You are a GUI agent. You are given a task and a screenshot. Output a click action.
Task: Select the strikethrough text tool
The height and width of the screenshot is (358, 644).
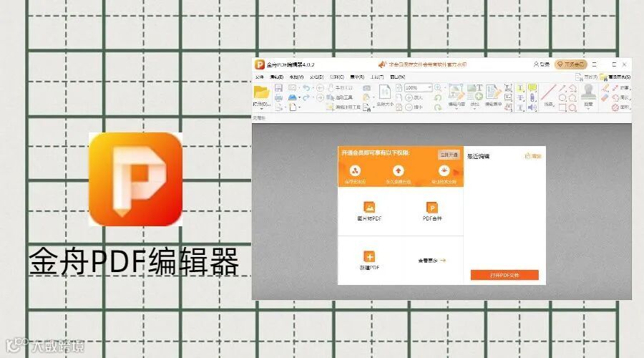pos(520,98)
